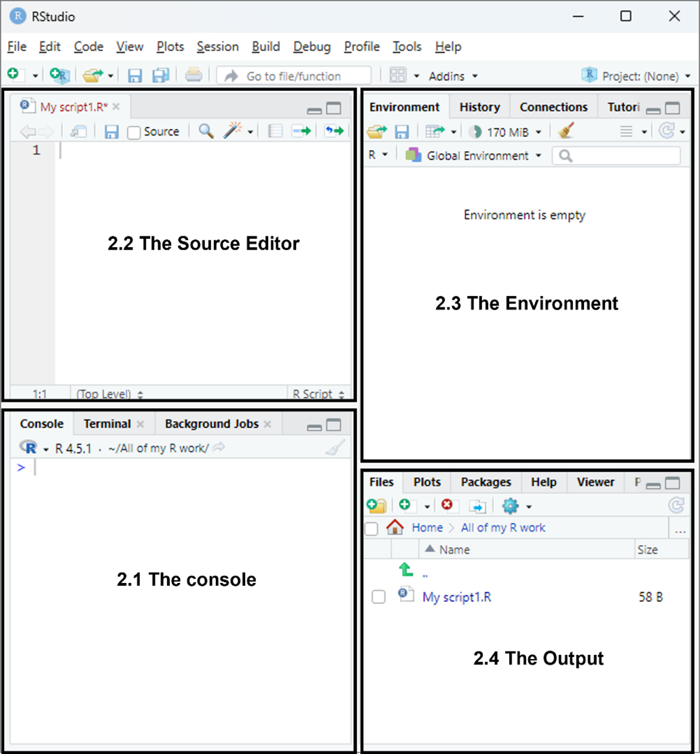Viewport: 700px width, 754px height.
Task: Save current document from main toolbar
Action: [x=134, y=75]
